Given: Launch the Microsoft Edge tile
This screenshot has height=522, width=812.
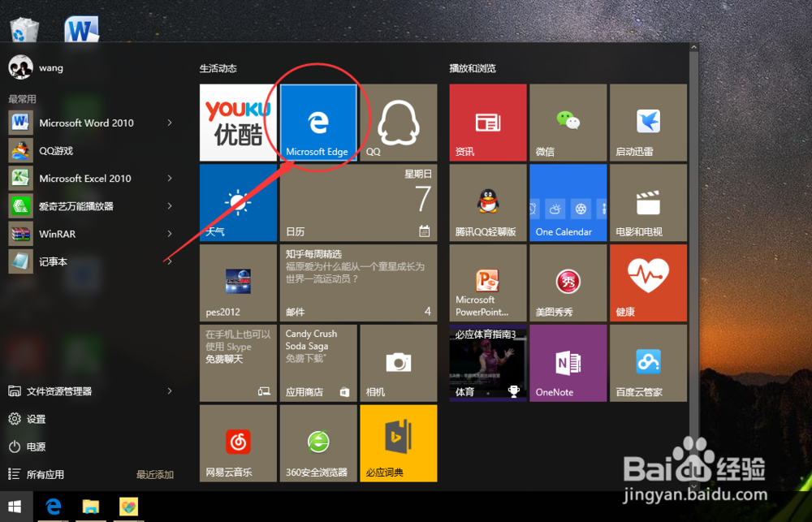Looking at the screenshot, I should point(318,123).
